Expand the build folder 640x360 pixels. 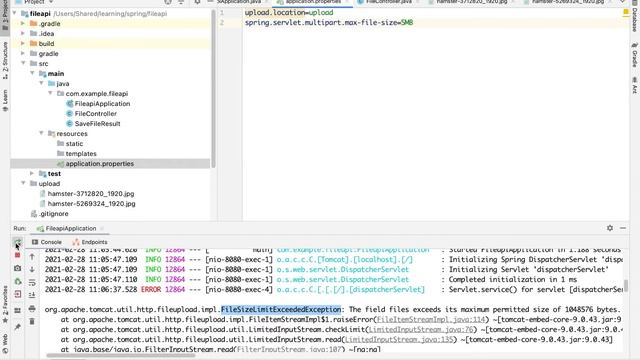pyautogui.click(x=23, y=43)
